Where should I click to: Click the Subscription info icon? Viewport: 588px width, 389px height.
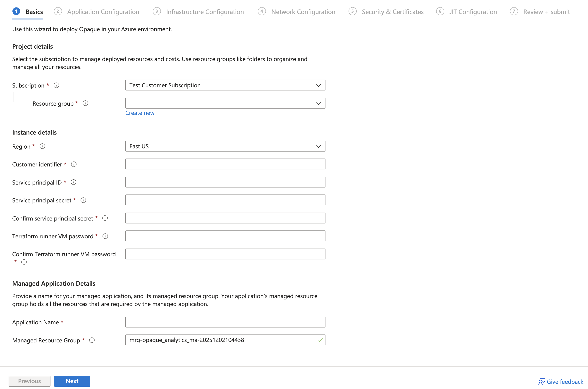coord(56,85)
